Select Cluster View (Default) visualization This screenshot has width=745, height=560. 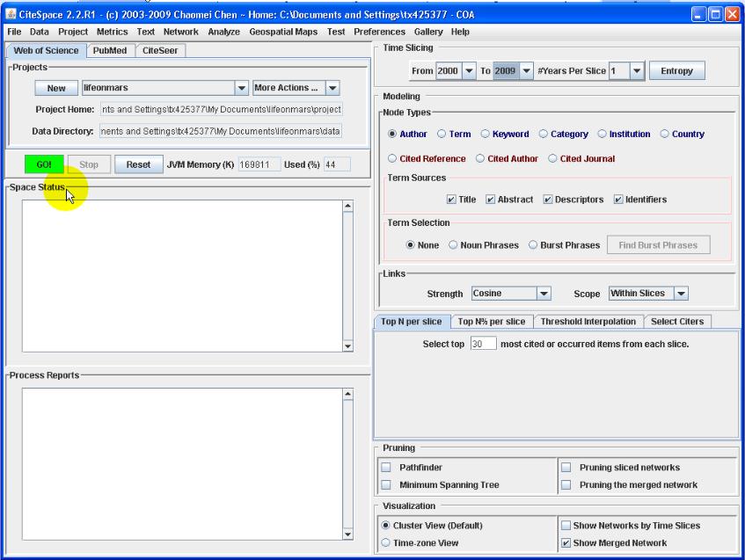(x=385, y=526)
